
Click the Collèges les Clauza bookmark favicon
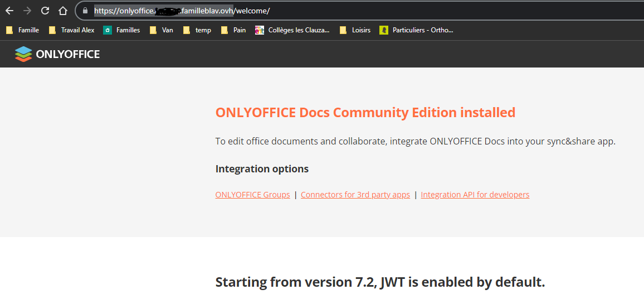[259, 30]
